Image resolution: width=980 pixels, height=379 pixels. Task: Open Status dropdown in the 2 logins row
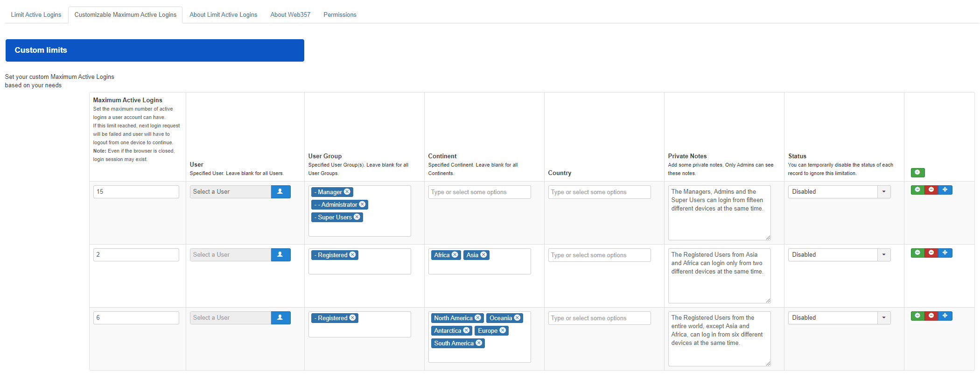pos(839,255)
